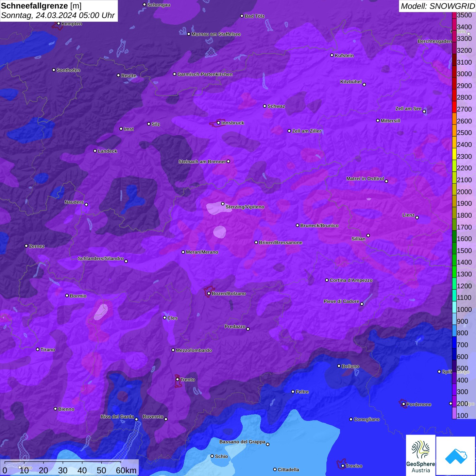Click the Bruneck/Brunico label
Image resolution: width=476 pixels, height=476 pixels.
point(320,225)
